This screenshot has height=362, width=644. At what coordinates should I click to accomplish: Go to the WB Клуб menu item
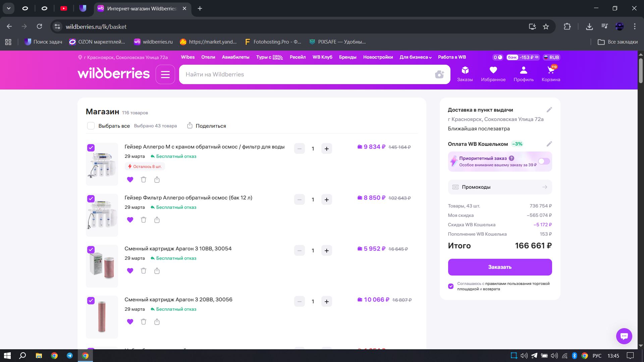pos(322,57)
